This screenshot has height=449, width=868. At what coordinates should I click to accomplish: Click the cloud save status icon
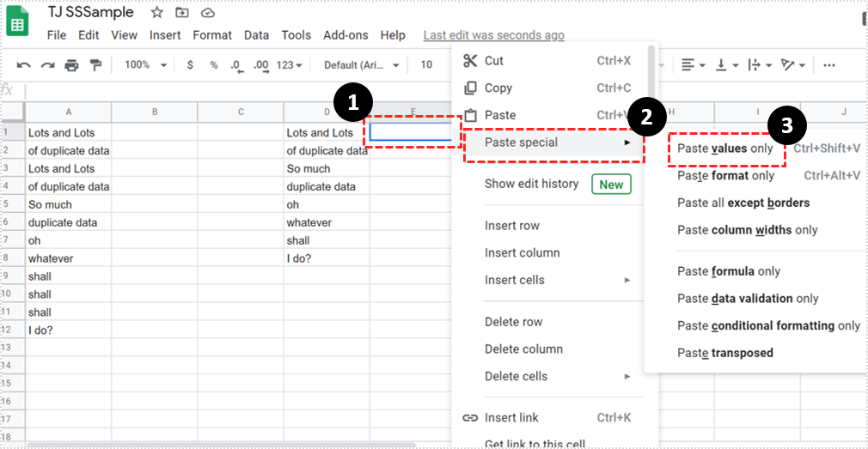pos(208,13)
